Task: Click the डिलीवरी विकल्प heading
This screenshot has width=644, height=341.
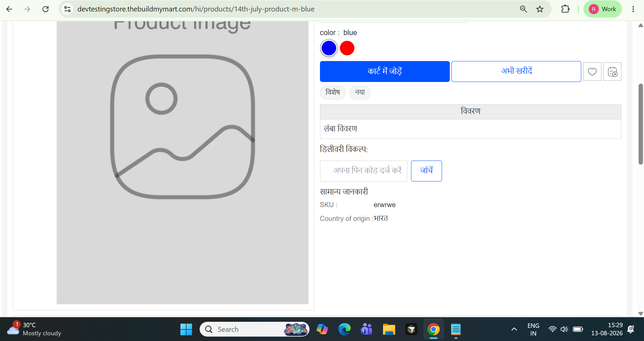Action: pyautogui.click(x=344, y=149)
